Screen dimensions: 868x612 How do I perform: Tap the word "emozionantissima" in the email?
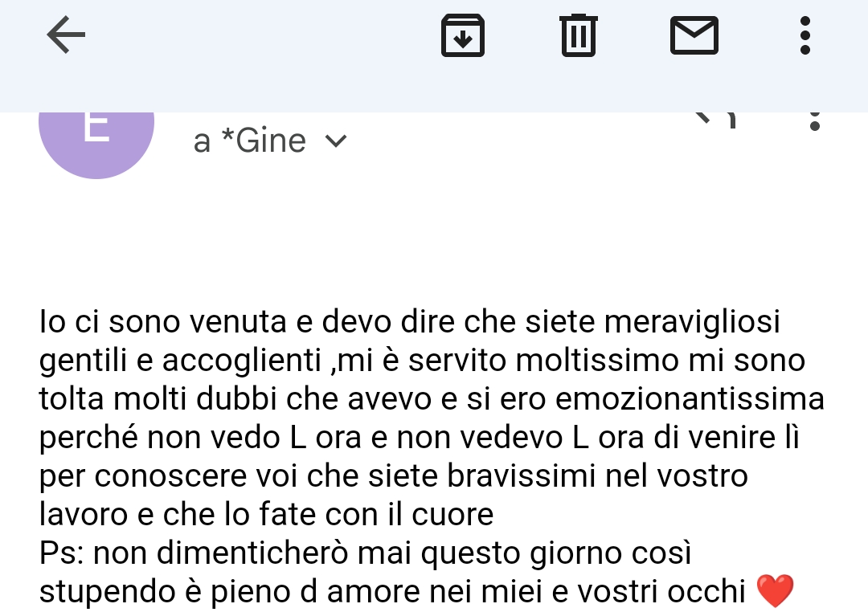click(690, 398)
